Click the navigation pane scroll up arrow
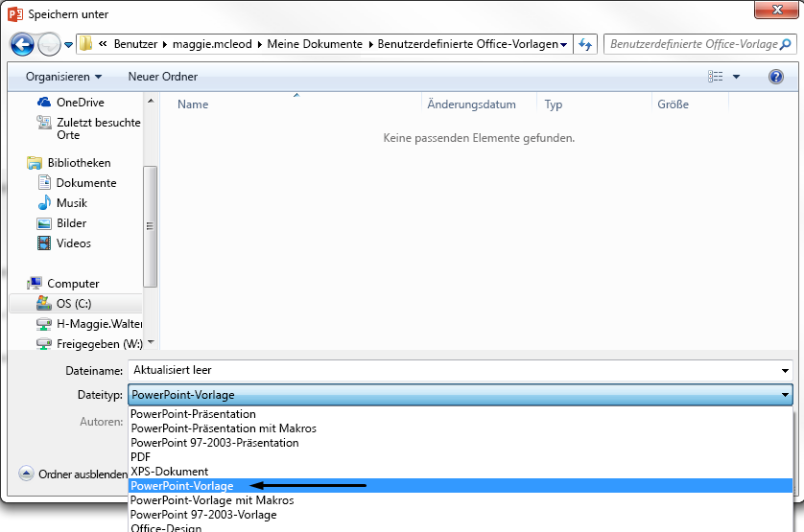The image size is (804, 532). [x=151, y=101]
